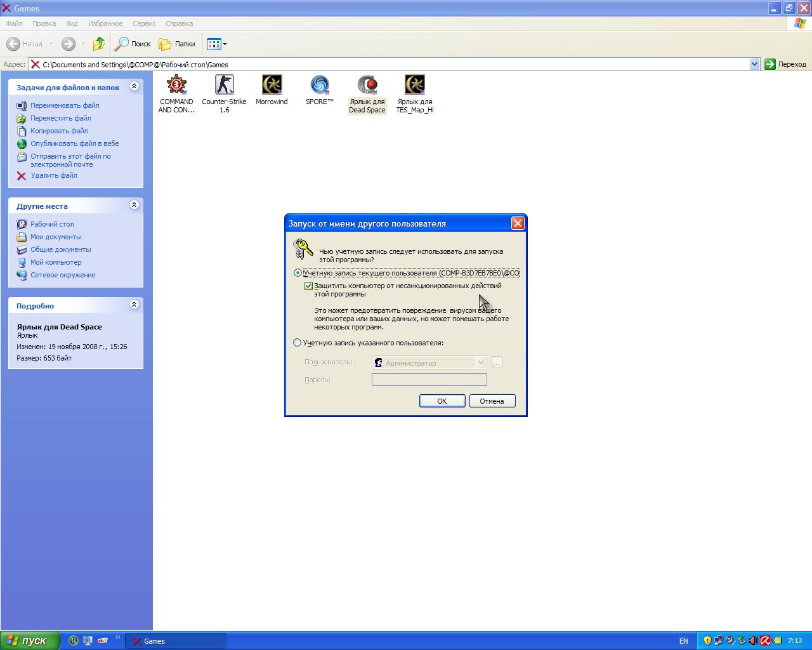This screenshot has height=650, width=812.
Task: Click the Morrowind game icon
Action: (x=272, y=85)
